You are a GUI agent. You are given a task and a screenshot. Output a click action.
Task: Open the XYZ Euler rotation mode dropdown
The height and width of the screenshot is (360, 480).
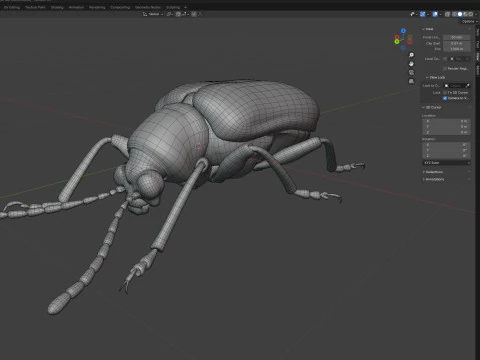[446, 163]
